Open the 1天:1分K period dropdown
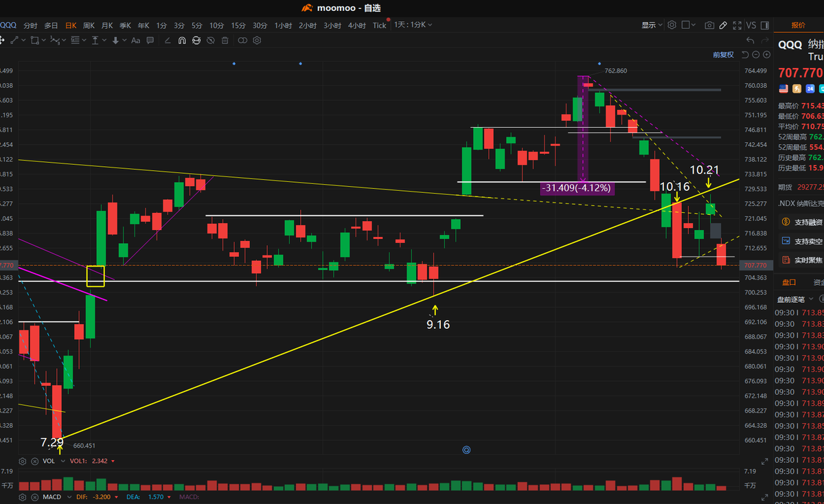 tap(413, 25)
